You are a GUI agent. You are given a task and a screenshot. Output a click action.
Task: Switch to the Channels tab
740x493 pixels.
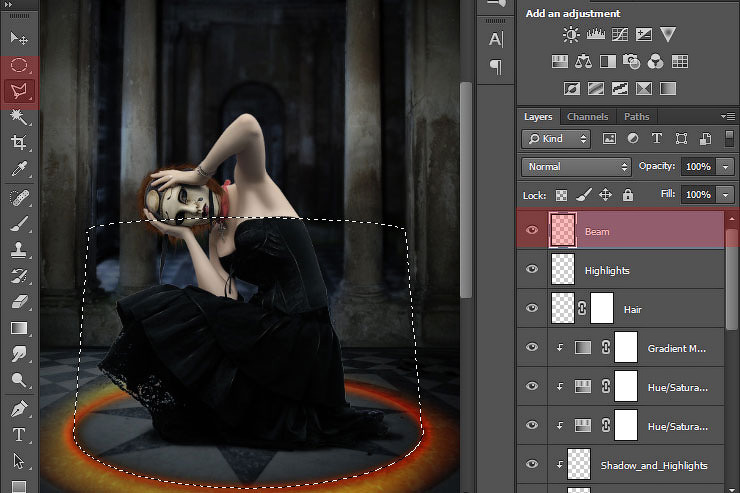588,117
